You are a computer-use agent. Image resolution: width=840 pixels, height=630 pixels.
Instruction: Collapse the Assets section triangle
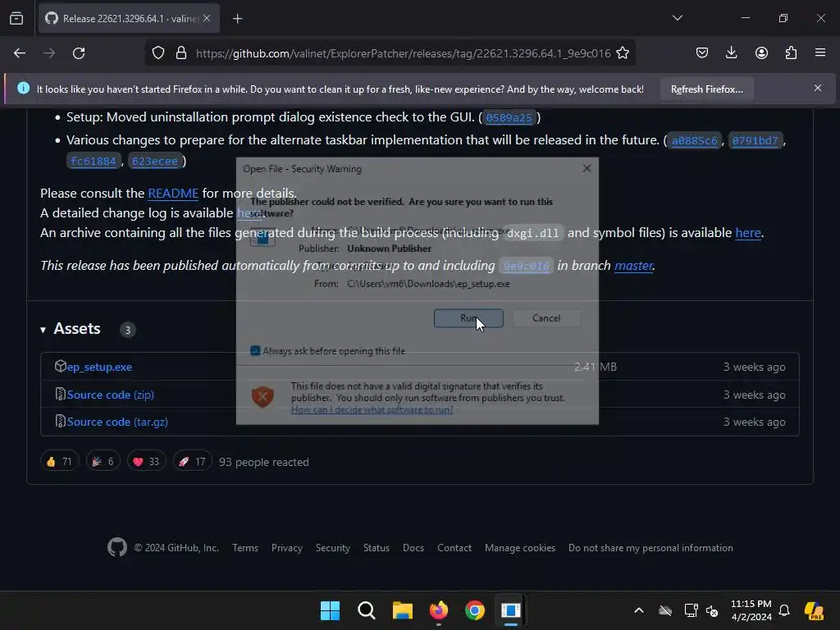(43, 330)
